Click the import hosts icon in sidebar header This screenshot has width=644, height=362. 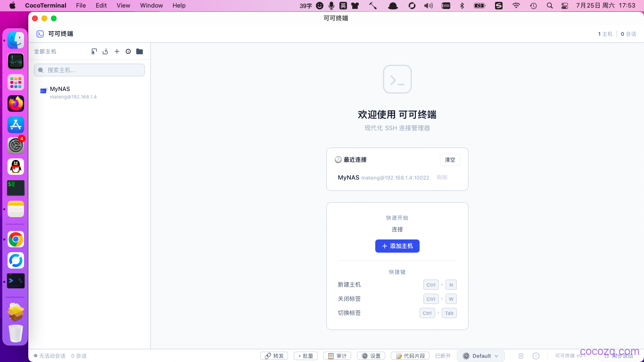click(x=94, y=51)
